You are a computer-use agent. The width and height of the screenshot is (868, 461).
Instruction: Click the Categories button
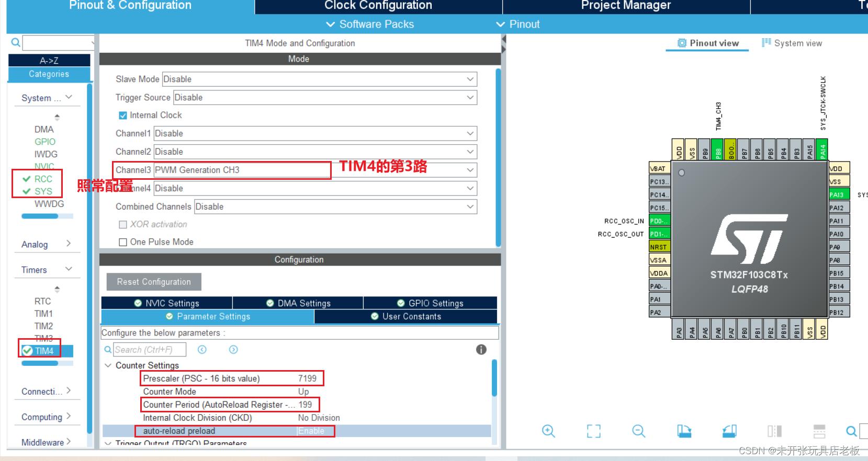click(x=49, y=74)
